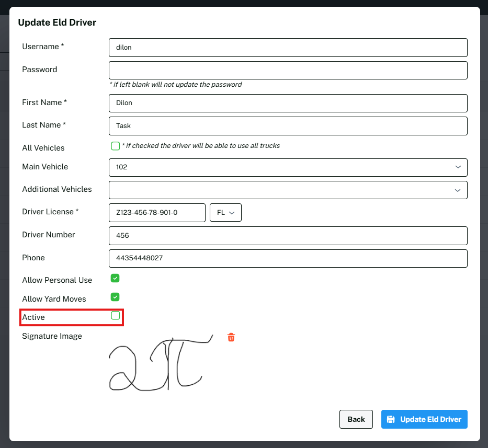Open the Main Vehicle dropdown showing 102

tap(288, 167)
